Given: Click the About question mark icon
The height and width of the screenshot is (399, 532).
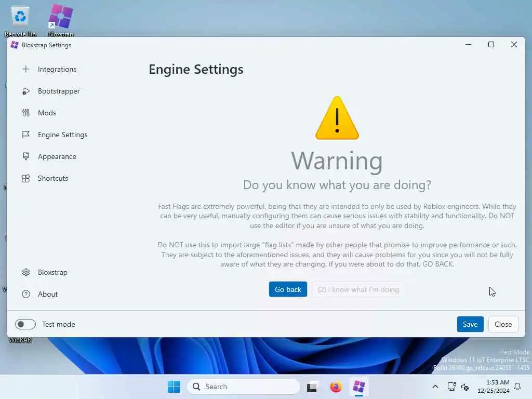Looking at the screenshot, I should click(x=26, y=294).
